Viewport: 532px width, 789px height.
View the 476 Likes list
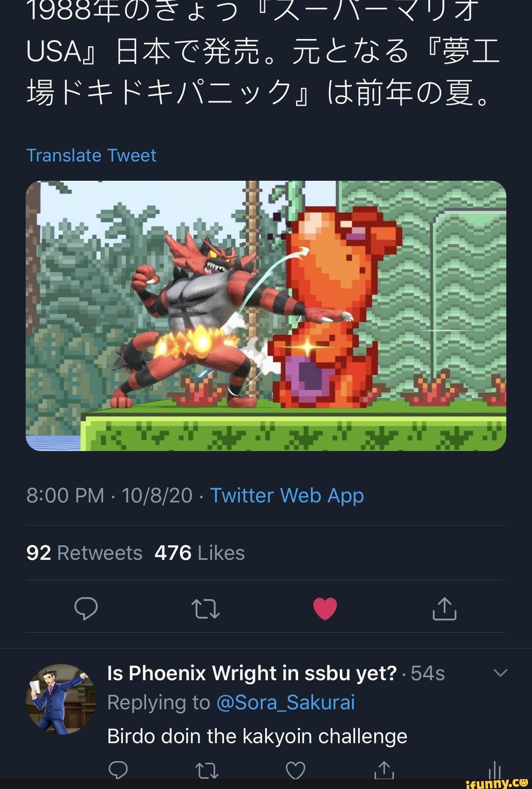[x=199, y=553]
